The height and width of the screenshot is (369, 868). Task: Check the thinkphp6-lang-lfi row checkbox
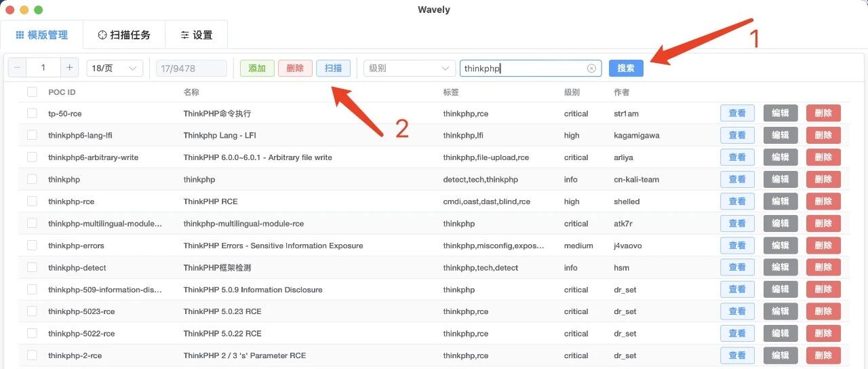pyautogui.click(x=32, y=135)
